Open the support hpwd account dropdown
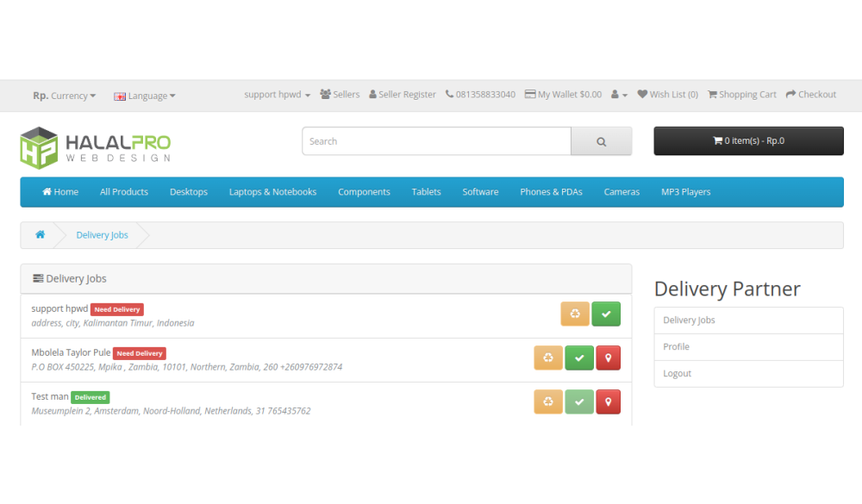 pyautogui.click(x=277, y=95)
